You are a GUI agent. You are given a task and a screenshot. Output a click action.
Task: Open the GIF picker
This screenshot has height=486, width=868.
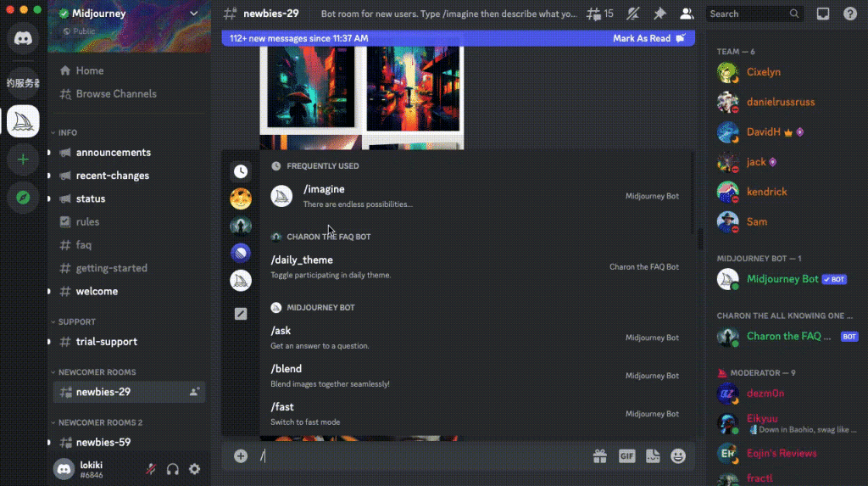tap(626, 456)
